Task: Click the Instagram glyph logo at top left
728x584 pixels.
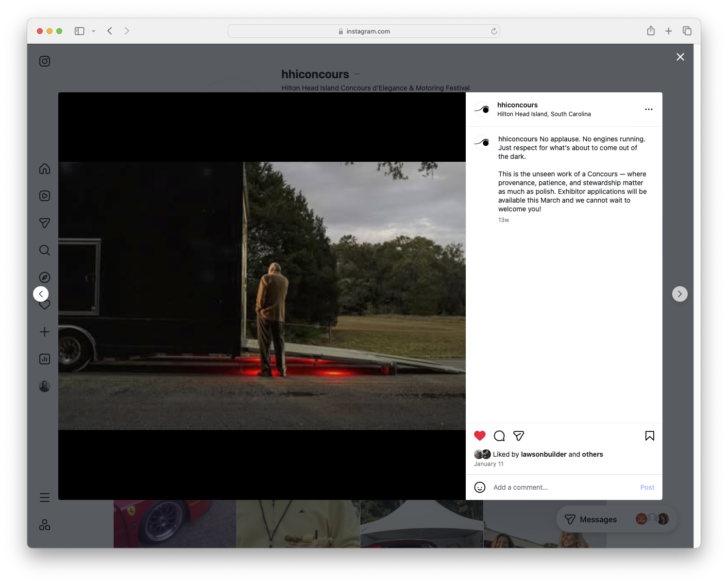Action: pyautogui.click(x=44, y=61)
